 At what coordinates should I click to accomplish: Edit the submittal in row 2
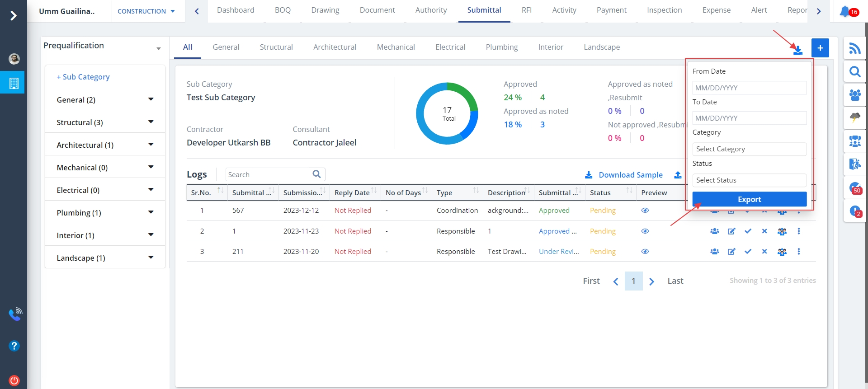pos(731,231)
